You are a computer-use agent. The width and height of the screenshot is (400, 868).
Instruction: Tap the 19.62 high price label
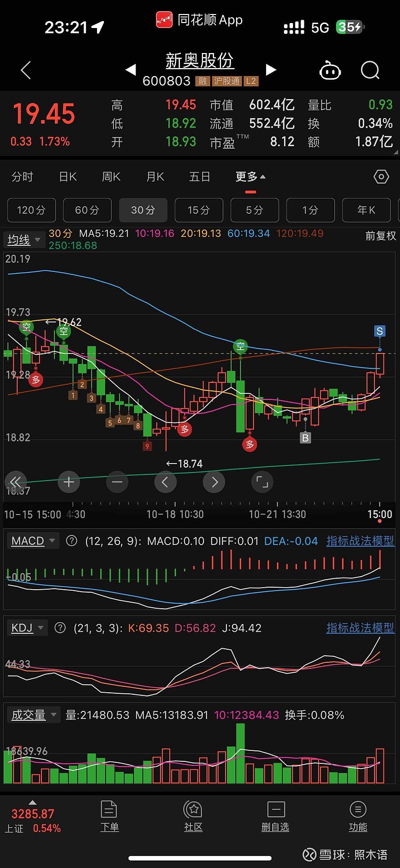[63, 322]
